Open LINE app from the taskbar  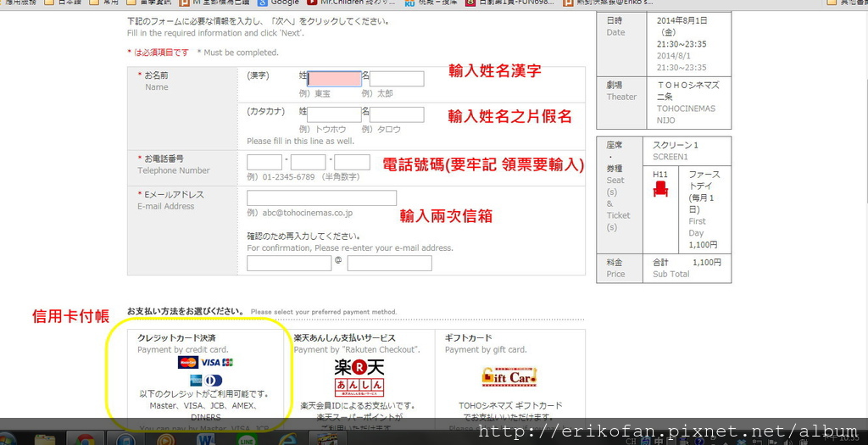click(x=247, y=441)
